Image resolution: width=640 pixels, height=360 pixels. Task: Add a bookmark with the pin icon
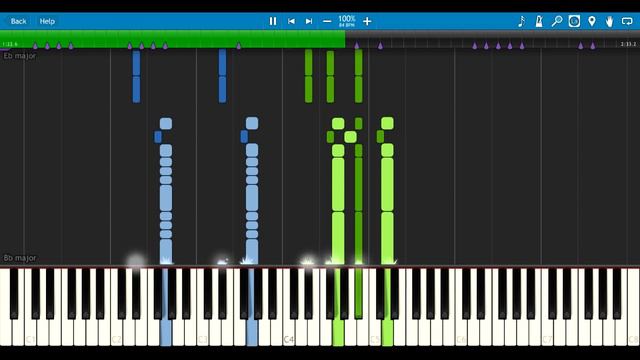coord(592,21)
